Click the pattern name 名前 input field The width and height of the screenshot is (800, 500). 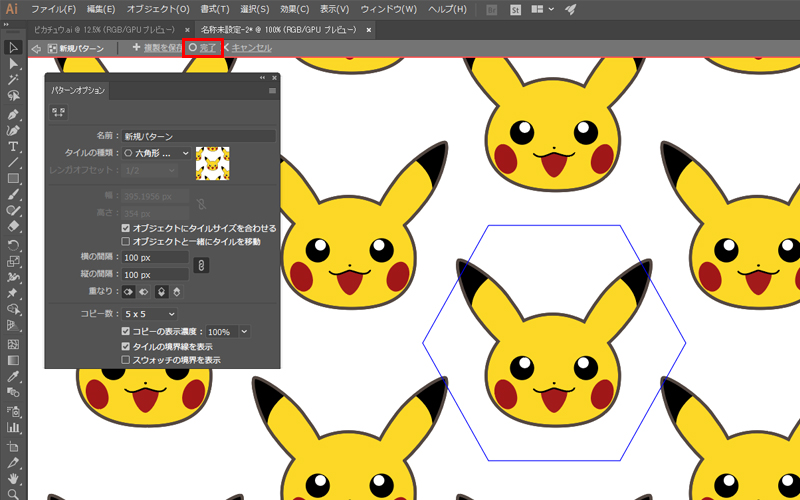tap(199, 136)
